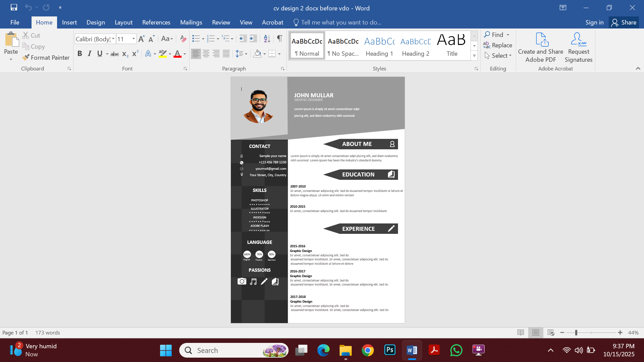Open the font name dropdown
644x362 pixels.
tap(113, 39)
